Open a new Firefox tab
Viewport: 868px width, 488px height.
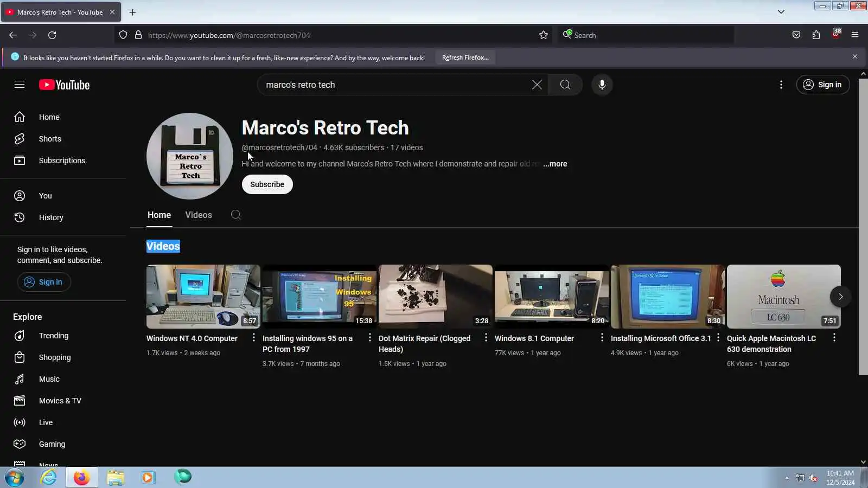(132, 12)
